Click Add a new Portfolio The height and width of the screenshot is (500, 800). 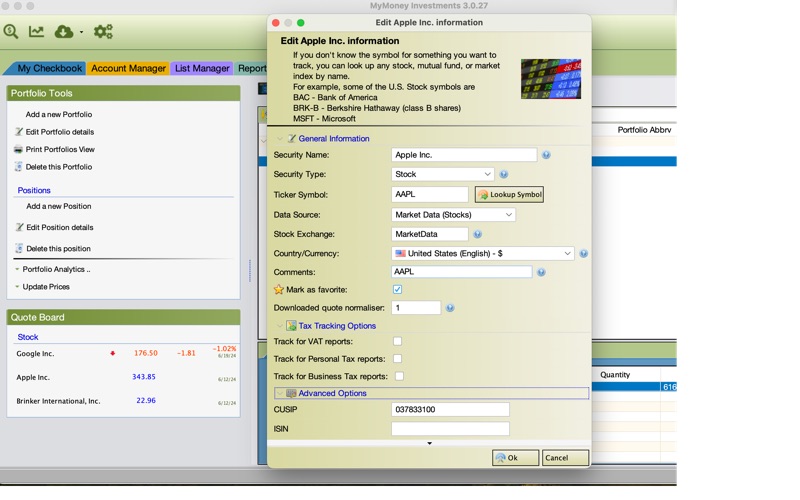point(59,114)
